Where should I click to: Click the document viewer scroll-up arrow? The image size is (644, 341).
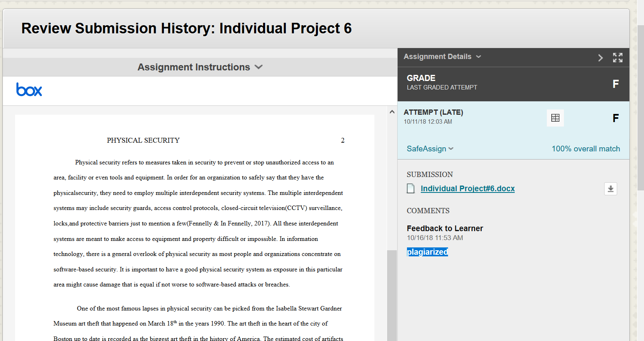pos(392,111)
